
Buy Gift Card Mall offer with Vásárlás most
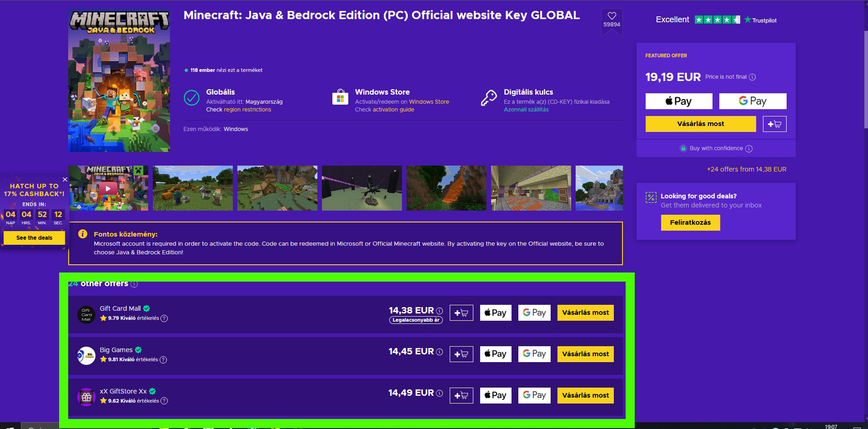586,313
